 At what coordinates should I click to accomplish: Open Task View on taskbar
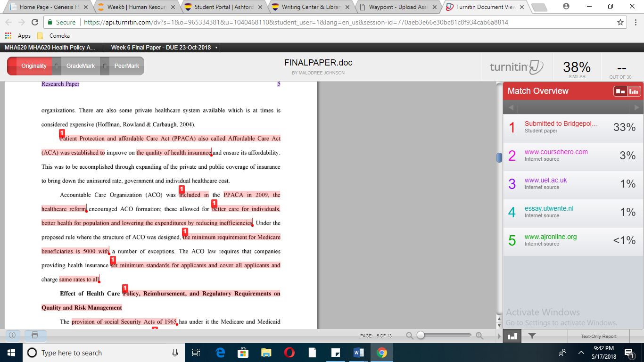(197, 353)
